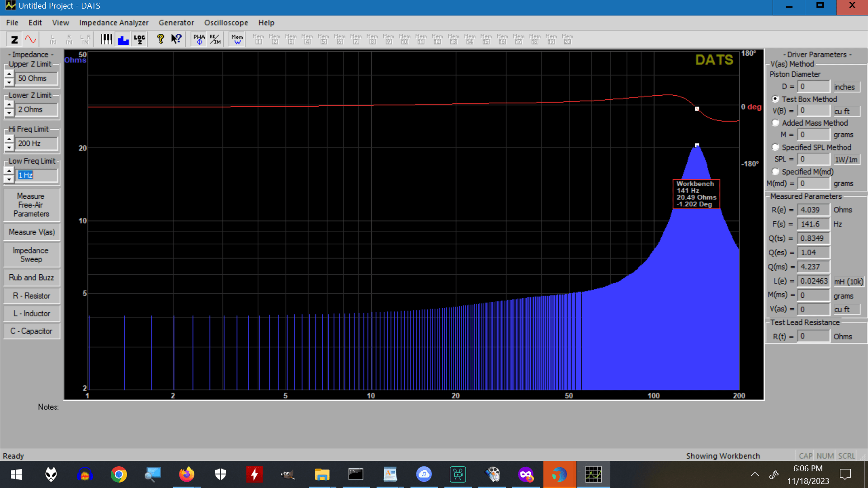The image size is (868, 488).
Task: Open the View menu
Action: pos(61,23)
